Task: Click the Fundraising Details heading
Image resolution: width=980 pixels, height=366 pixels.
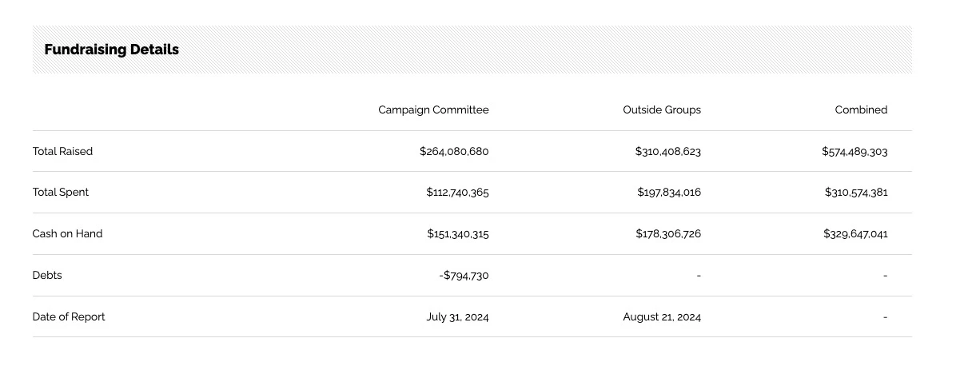Action: pyautogui.click(x=111, y=50)
